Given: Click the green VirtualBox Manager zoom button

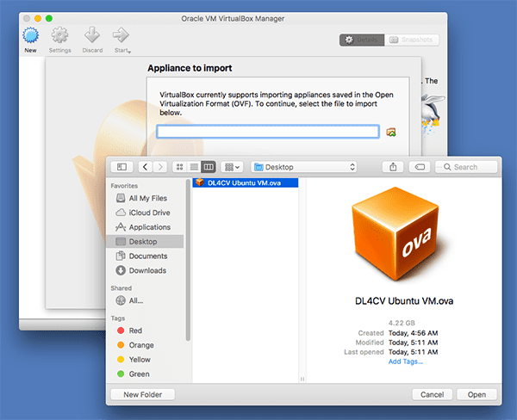Looking at the screenshot, I should [x=49, y=18].
